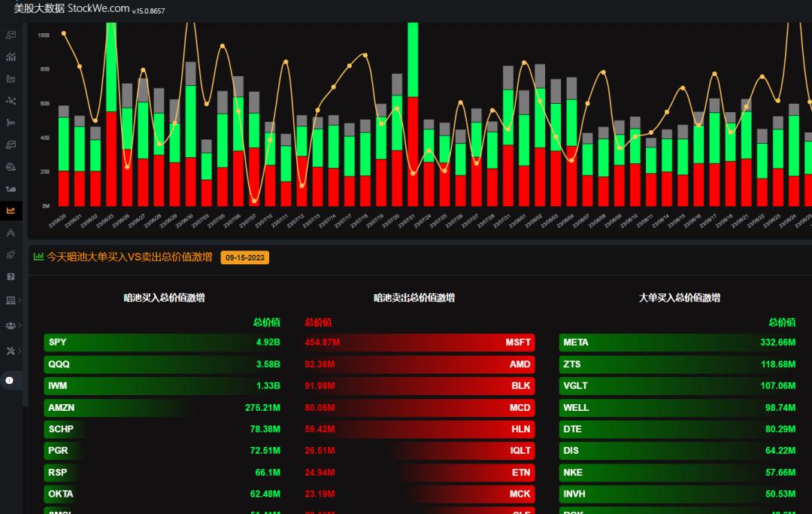
Task: Open the question mark help sidebar icon
Action: tap(11, 277)
